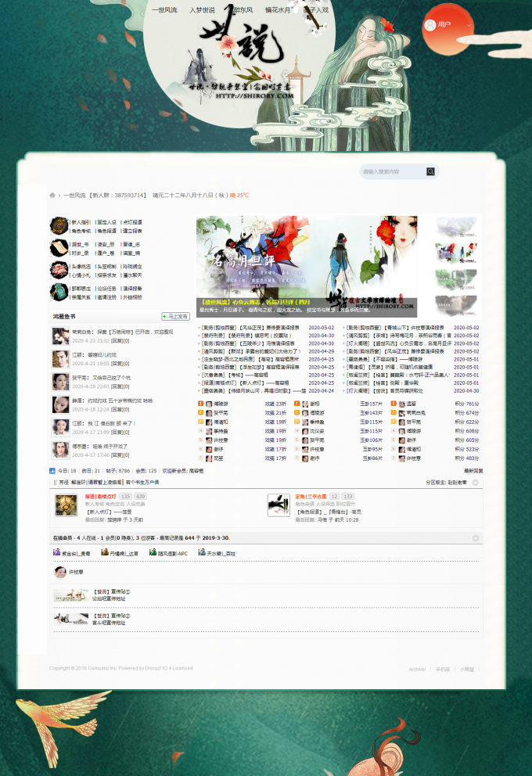The width and height of the screenshot is (532, 776).
Task: Click avatar next to 积分 761分
Action: point(402,404)
